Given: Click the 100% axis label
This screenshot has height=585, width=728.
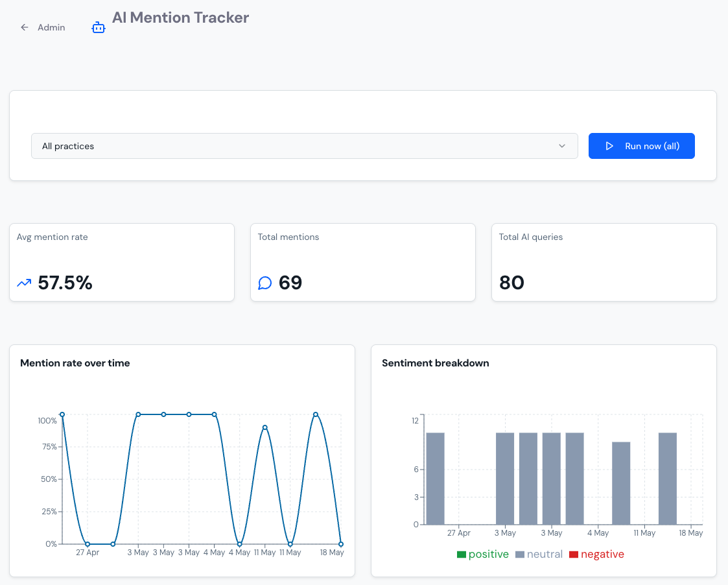Looking at the screenshot, I should pyautogui.click(x=47, y=420).
